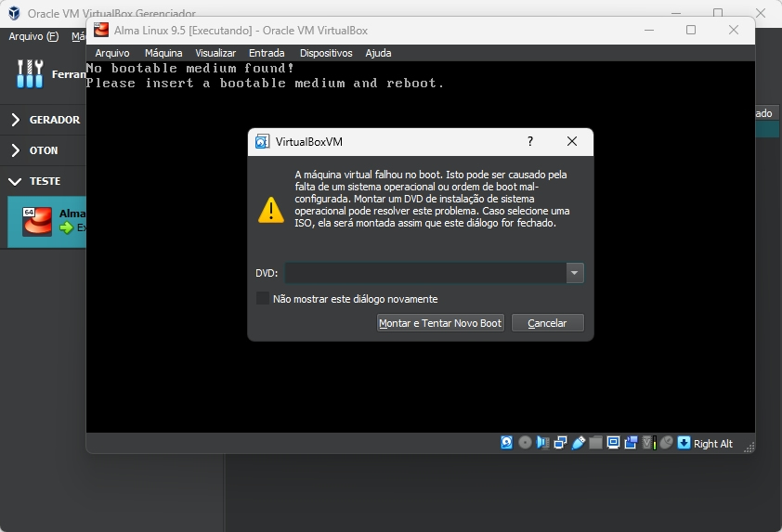Click inside the DVD combo box field
The width and height of the screenshot is (782, 532).
(425, 273)
